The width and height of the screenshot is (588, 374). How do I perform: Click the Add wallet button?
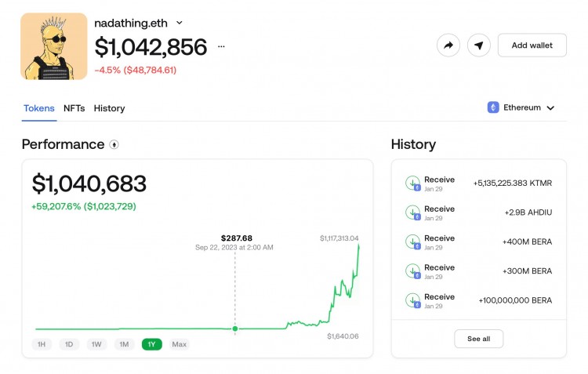pos(532,45)
